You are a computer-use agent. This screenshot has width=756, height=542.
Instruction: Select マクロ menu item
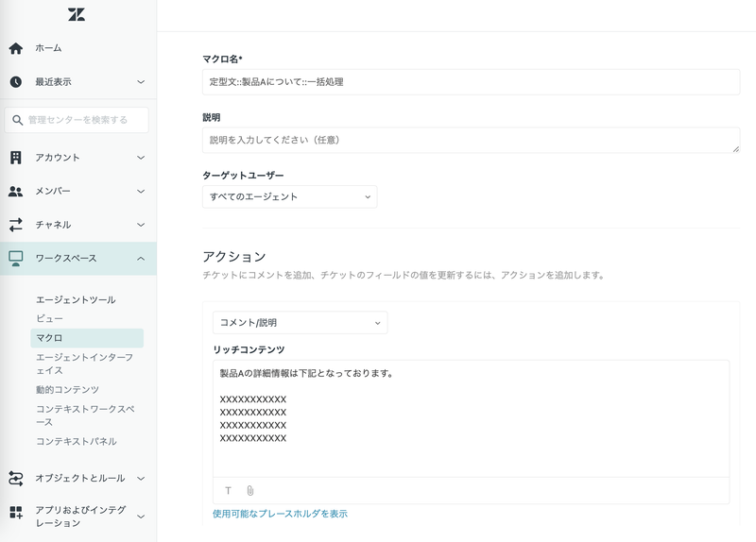tap(87, 338)
